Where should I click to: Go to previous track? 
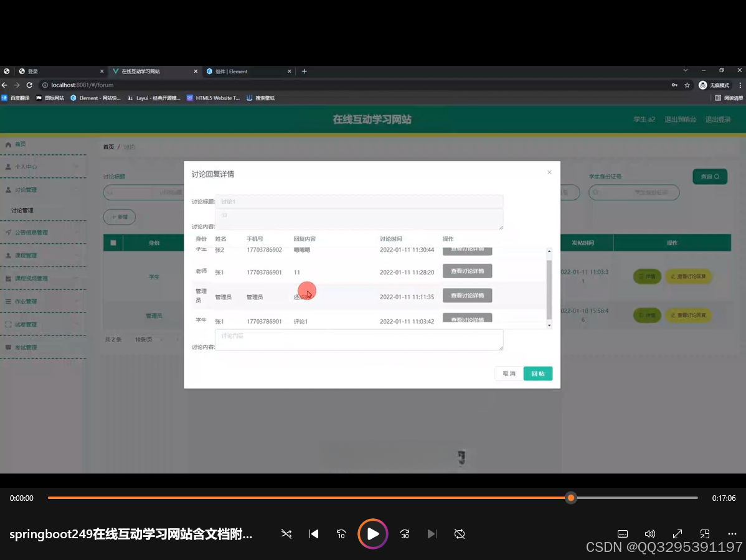pyautogui.click(x=314, y=534)
